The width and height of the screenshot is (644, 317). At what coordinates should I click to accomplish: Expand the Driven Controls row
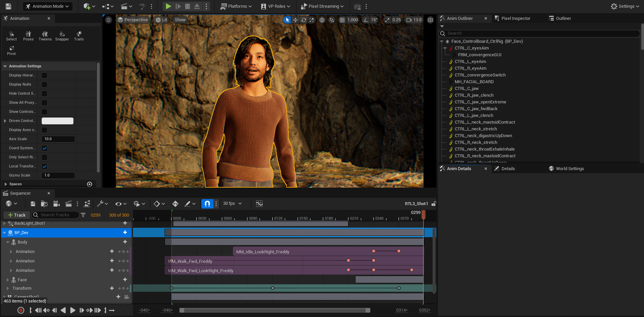[5, 121]
